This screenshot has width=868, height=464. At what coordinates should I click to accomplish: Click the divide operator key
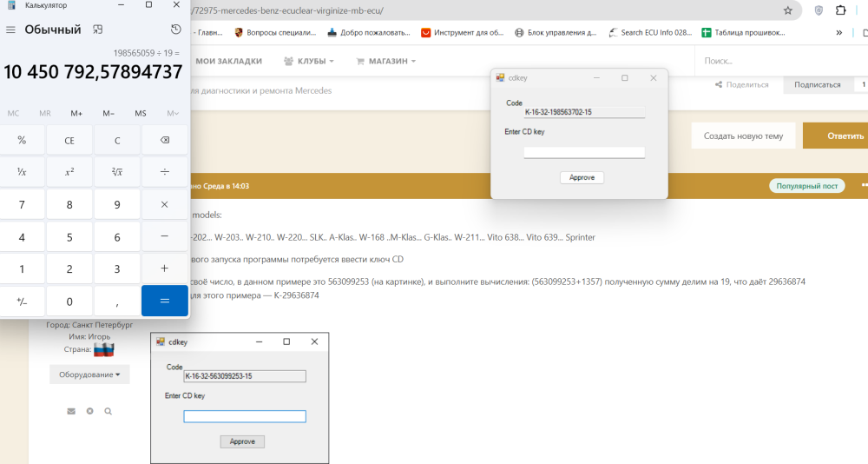point(164,172)
